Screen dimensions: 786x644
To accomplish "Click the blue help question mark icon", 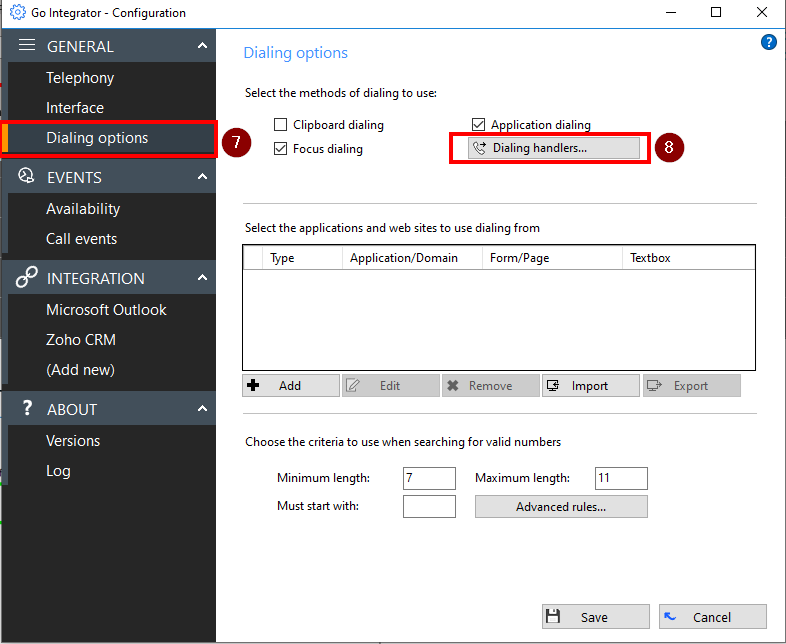I will tap(768, 42).
